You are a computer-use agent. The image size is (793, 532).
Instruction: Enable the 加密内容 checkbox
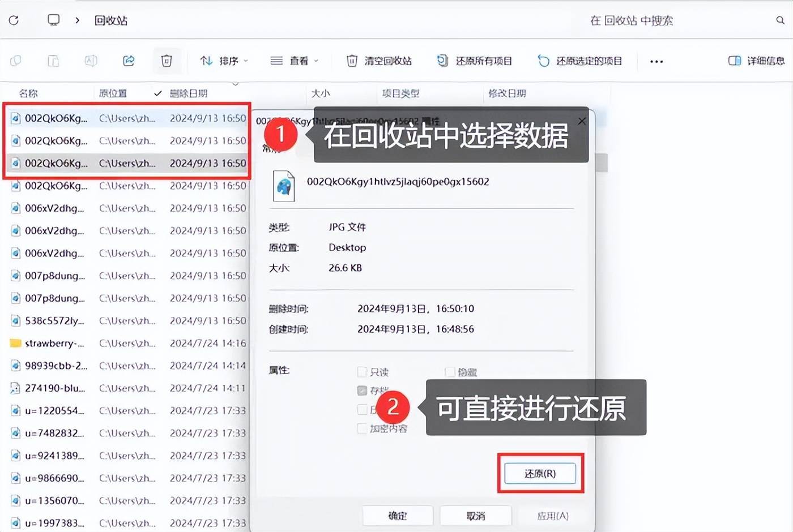[363, 428]
